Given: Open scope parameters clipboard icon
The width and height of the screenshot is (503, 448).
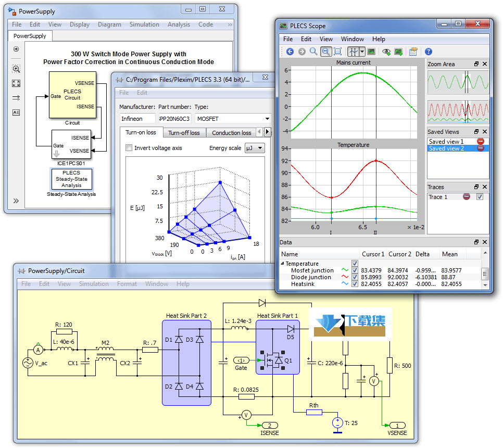Looking at the screenshot, I should [413, 52].
